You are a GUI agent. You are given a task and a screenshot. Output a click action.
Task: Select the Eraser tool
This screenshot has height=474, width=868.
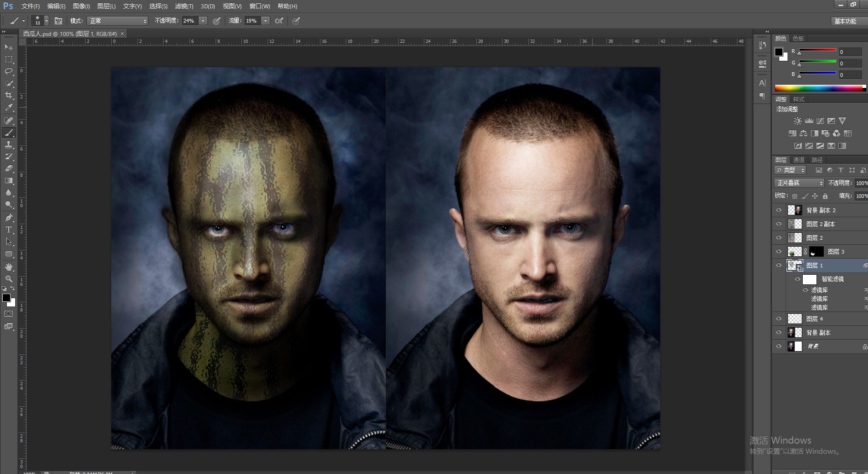9,168
